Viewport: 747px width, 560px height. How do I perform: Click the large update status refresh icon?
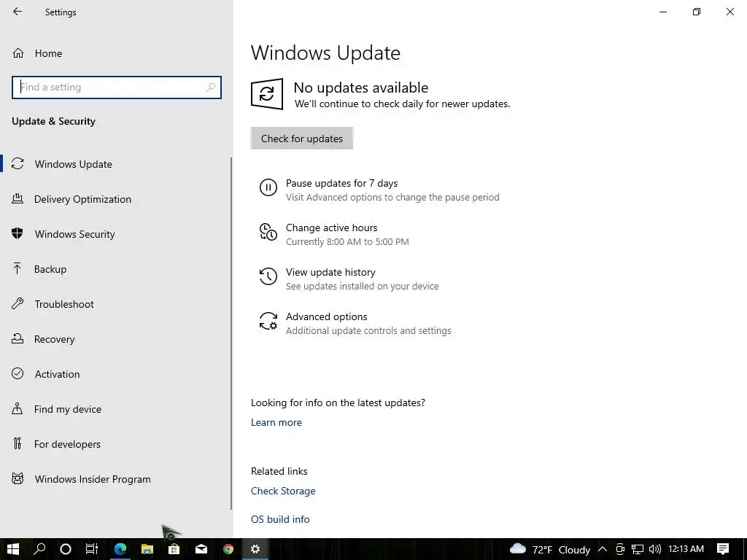coord(267,94)
